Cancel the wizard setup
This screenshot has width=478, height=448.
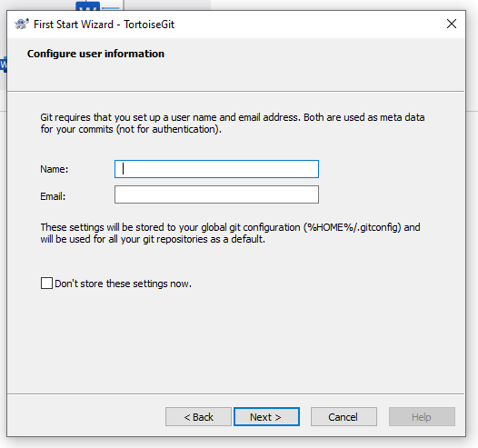point(344,416)
